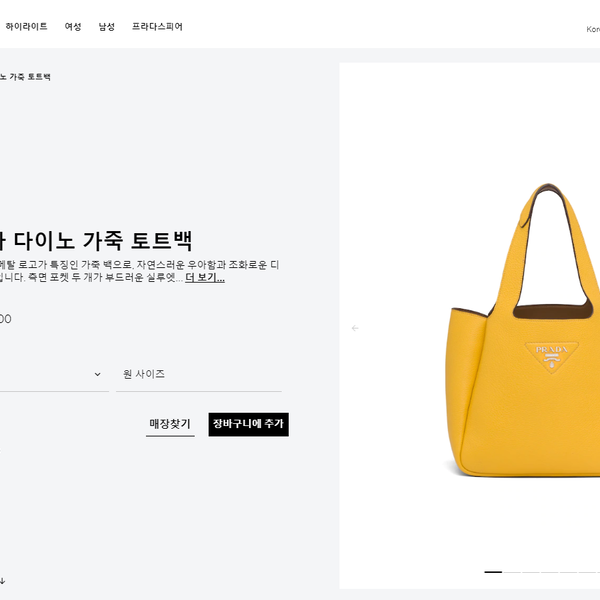Jump to the fifth gallery indicator bar
The image size is (600, 600).
pyautogui.click(x=568, y=572)
